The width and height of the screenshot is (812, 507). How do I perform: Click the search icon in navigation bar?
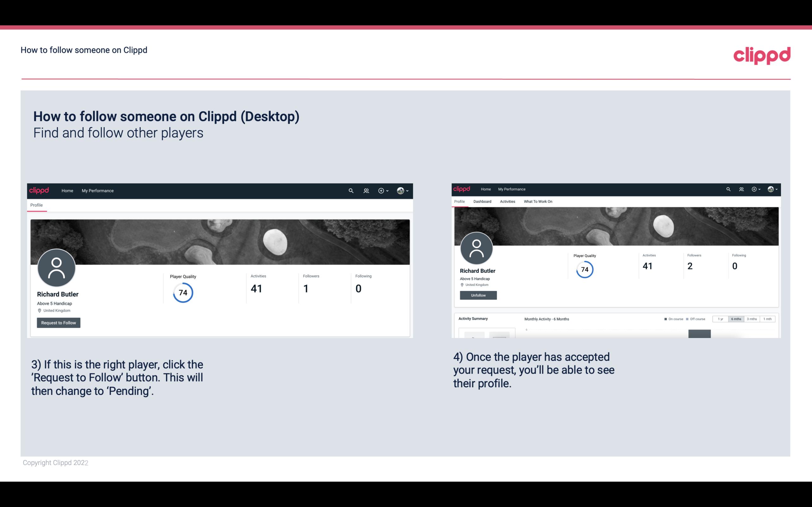coord(350,190)
